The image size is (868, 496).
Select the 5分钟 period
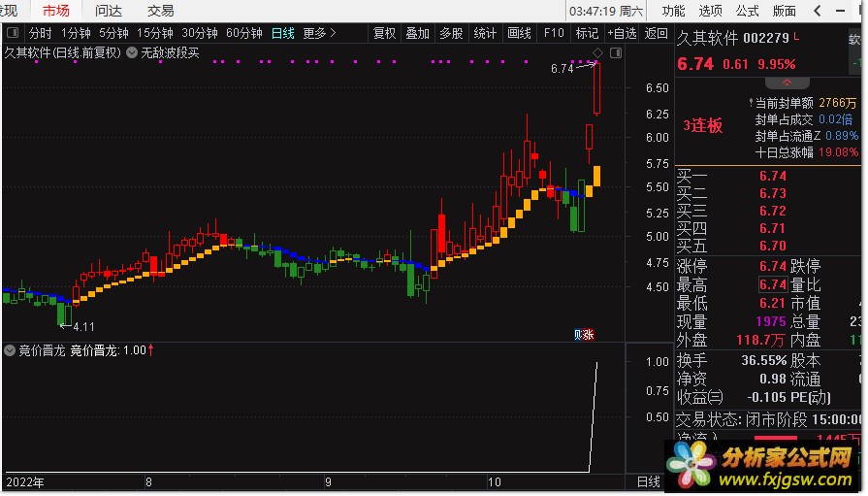tap(114, 33)
